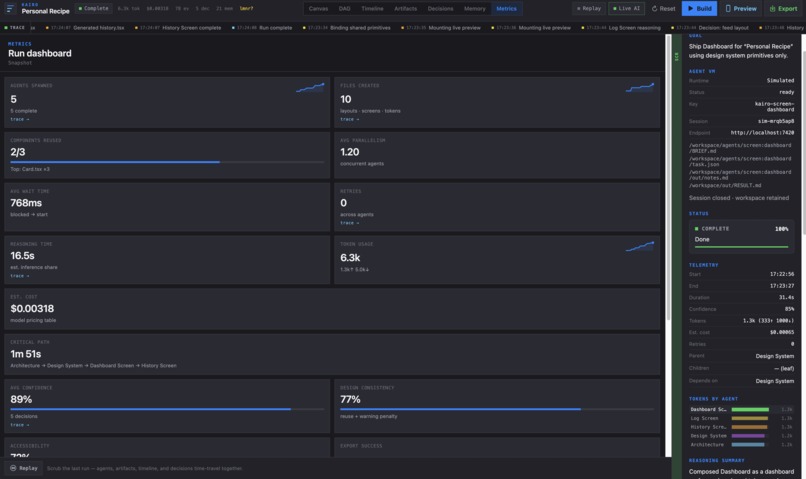
Task: Open the Memory tab
Action: 474,8
